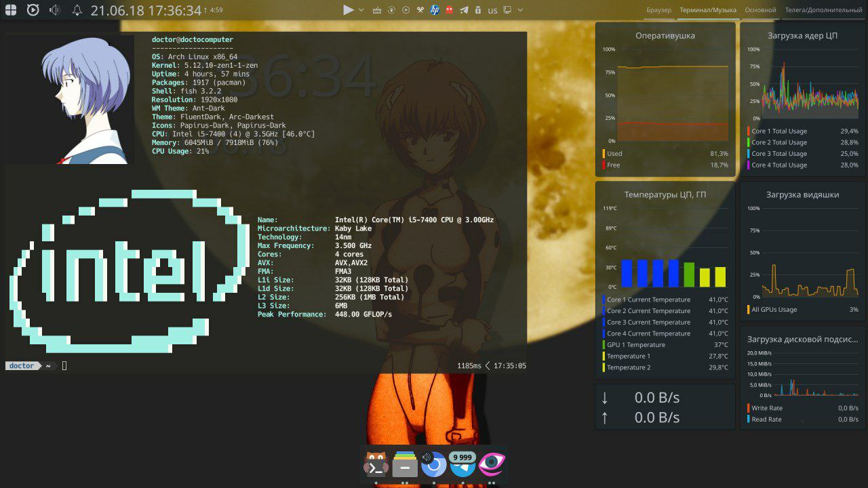Image resolution: width=868 pixels, height=488 pixels.
Task: Click the Temperature 1 row
Action: tap(665, 356)
